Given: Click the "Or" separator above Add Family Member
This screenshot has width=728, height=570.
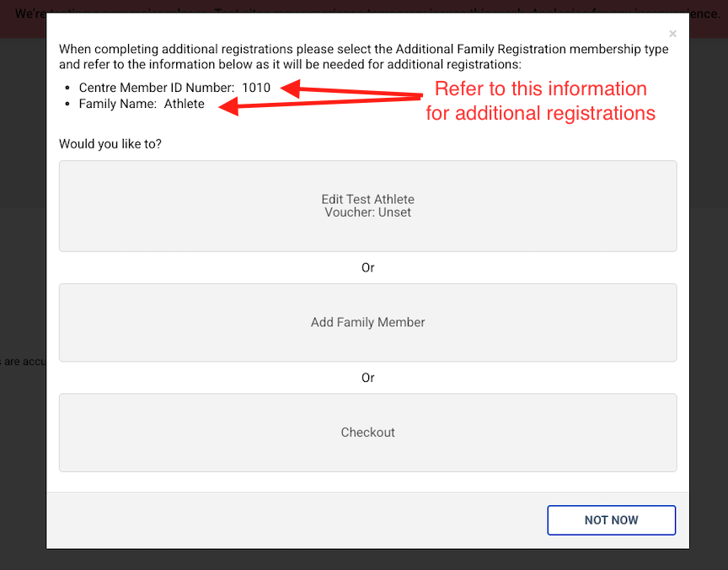Looking at the screenshot, I should 367,267.
